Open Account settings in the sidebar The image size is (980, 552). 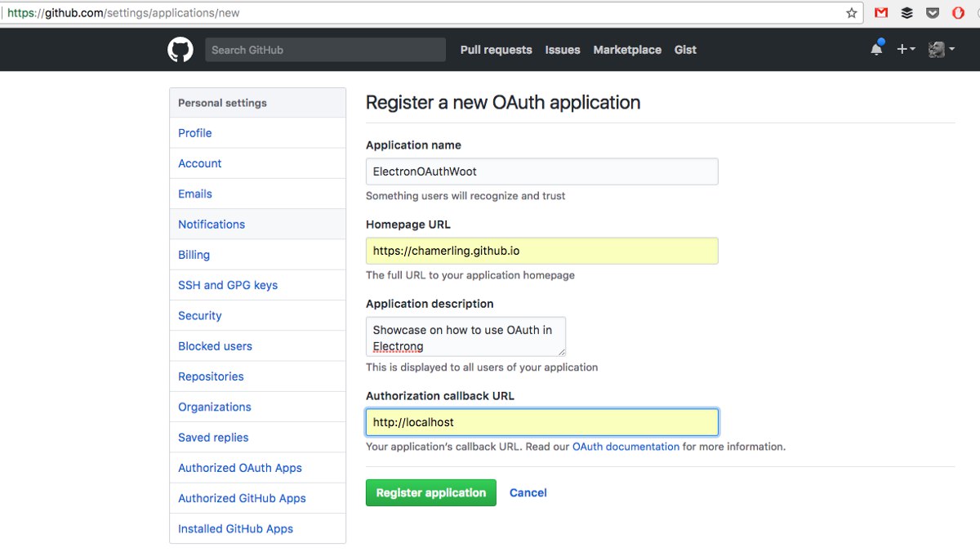(x=257, y=163)
